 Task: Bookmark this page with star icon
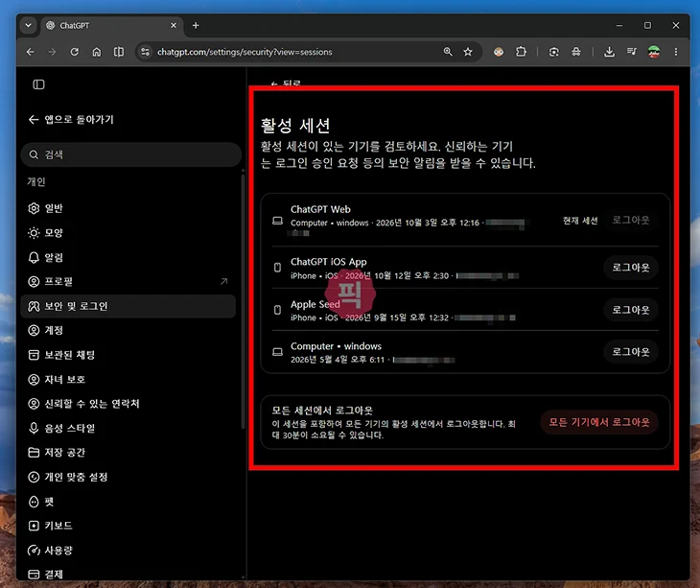[468, 52]
